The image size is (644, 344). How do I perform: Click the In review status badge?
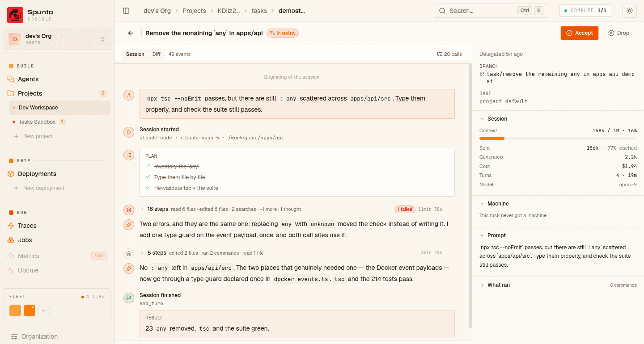pyautogui.click(x=283, y=33)
